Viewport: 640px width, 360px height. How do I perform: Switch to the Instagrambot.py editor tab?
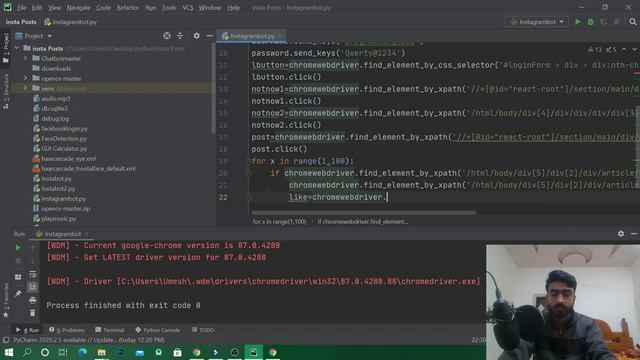[251, 36]
